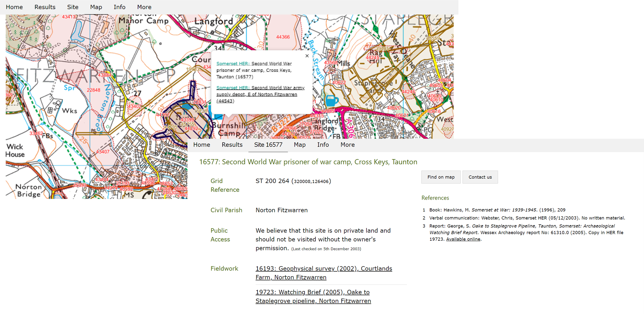
Task: Click reference 1 Hawkins Somerset at War
Action: 497,210
